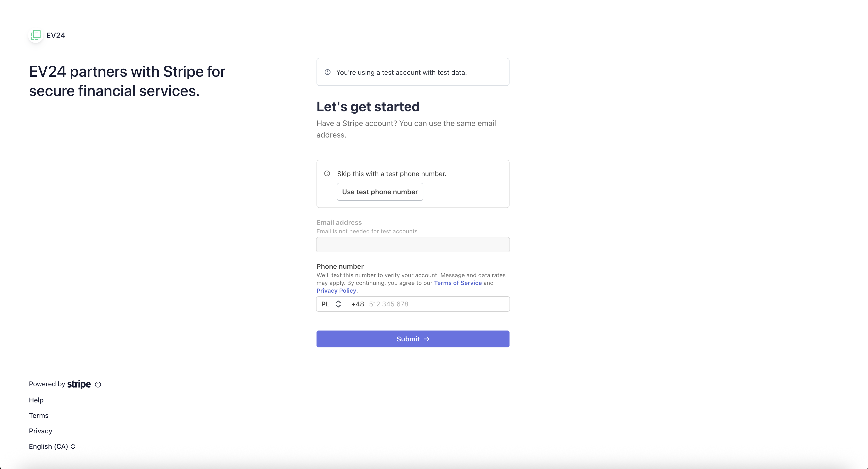Click the EV24 logo icon
Viewport: 868px width, 469px height.
[x=36, y=35]
